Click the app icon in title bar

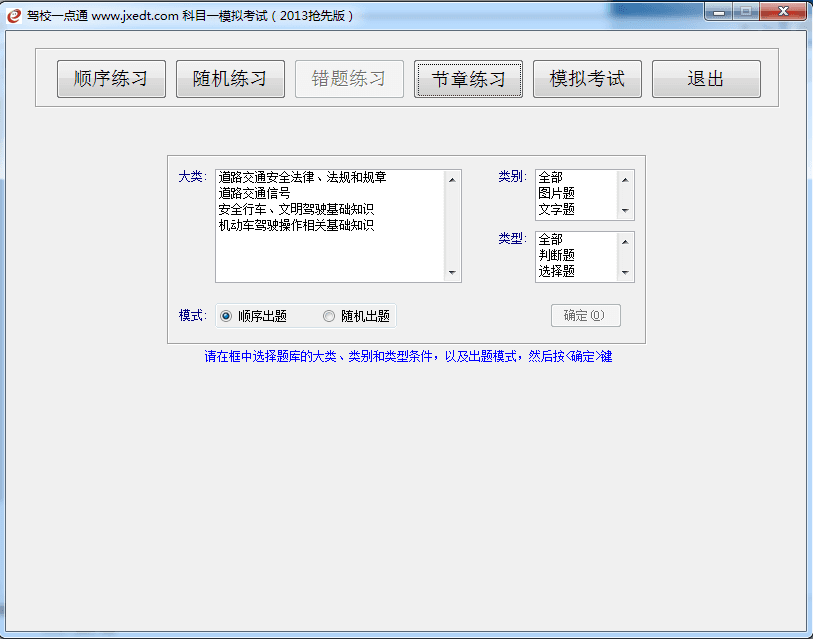click(x=14, y=16)
